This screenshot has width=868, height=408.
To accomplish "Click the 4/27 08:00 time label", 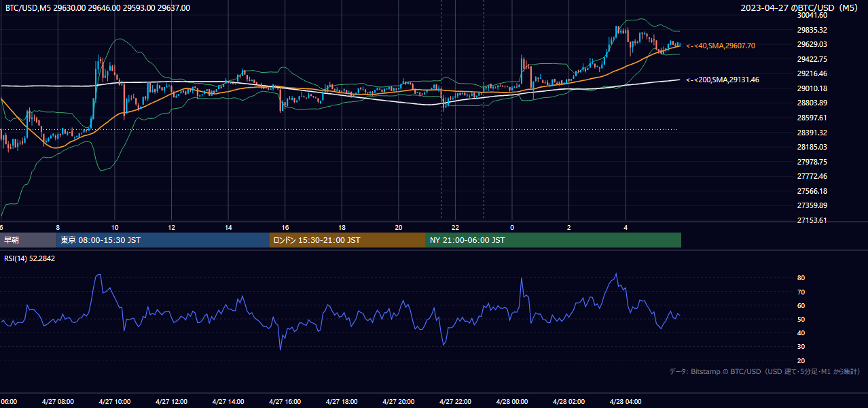I will point(57,402).
